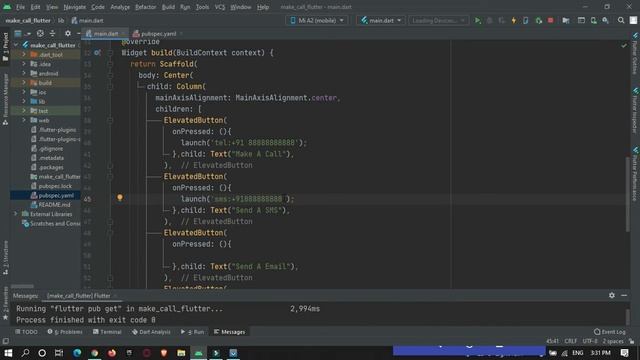Click the Flutter Hot Reload lightning icon
Image resolution: width=640 pixels, height=360 pixels.
513,20
